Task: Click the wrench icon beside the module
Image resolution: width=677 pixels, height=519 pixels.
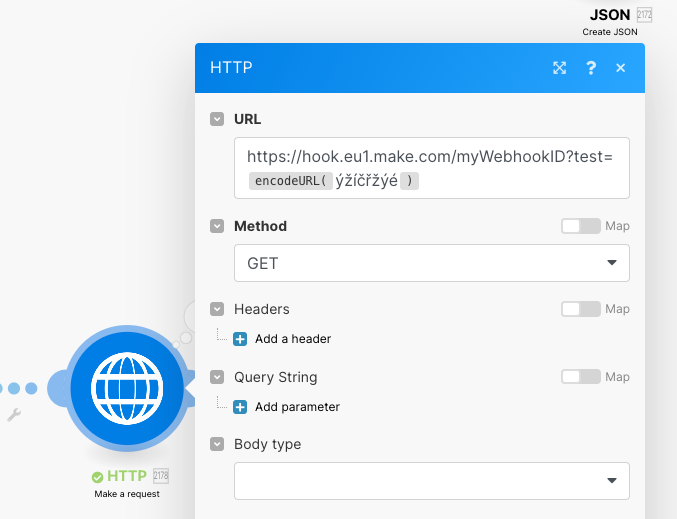Action: pos(14,414)
